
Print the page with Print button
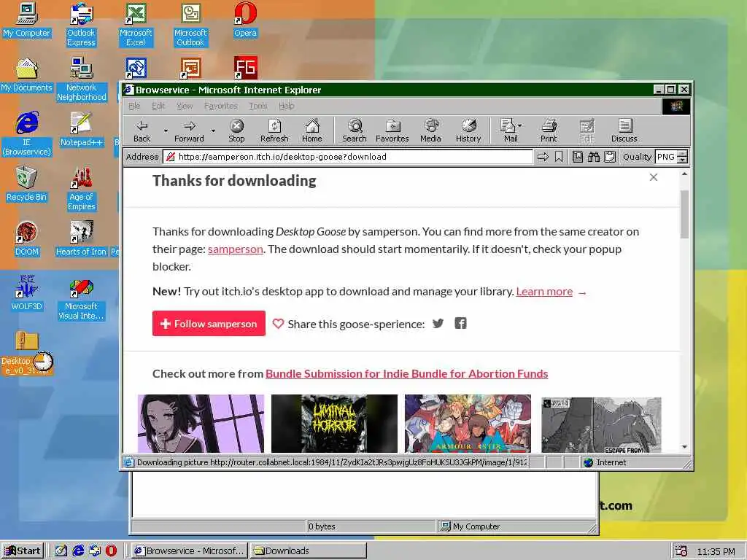[549, 131]
